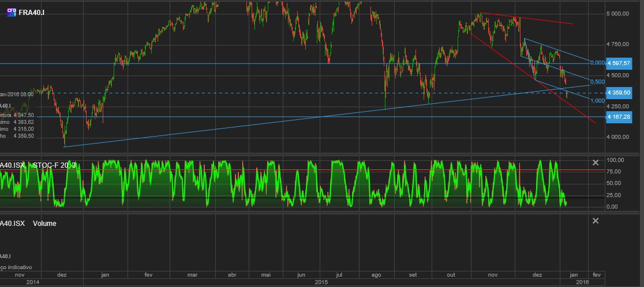Select the Volume panel title label
The height and width of the screenshot is (287, 644).
tap(44, 223)
